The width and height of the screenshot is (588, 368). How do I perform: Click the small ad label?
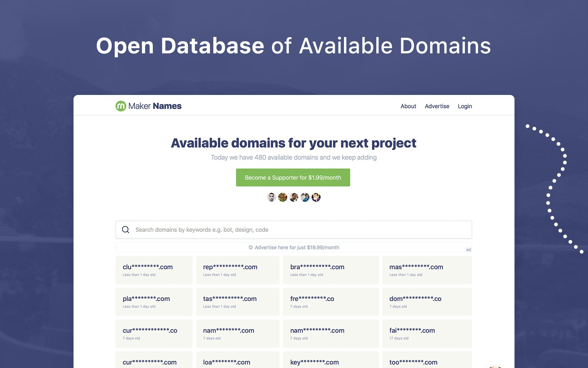[469, 250]
